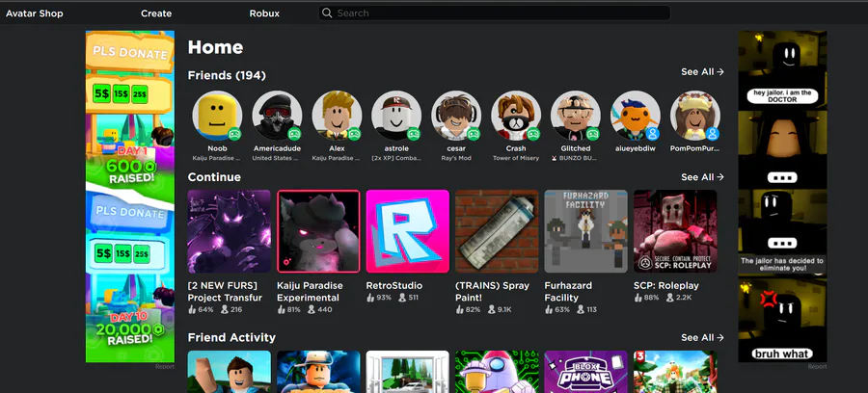Click the RetroStudio title text
Image resolution: width=868 pixels, height=393 pixels.
click(x=394, y=286)
